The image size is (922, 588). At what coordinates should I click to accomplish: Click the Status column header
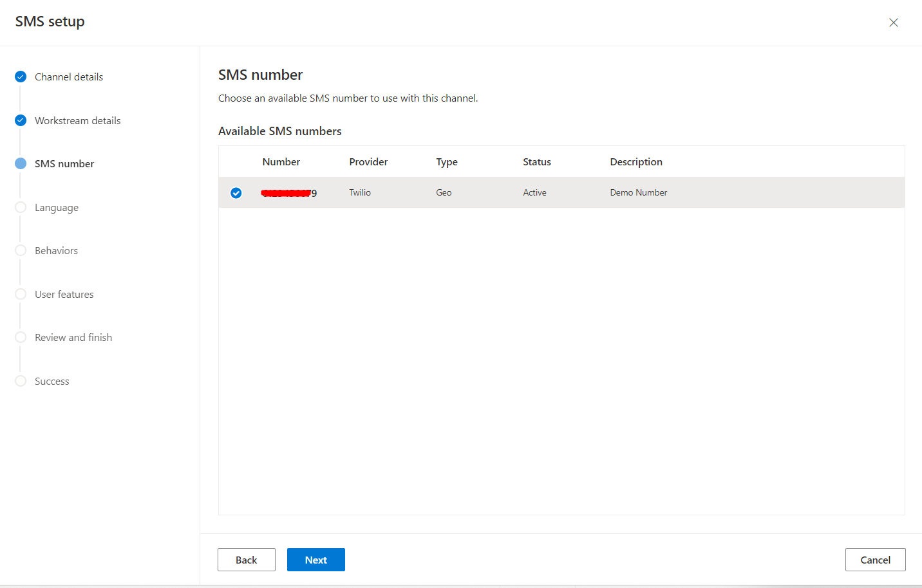pos(536,161)
